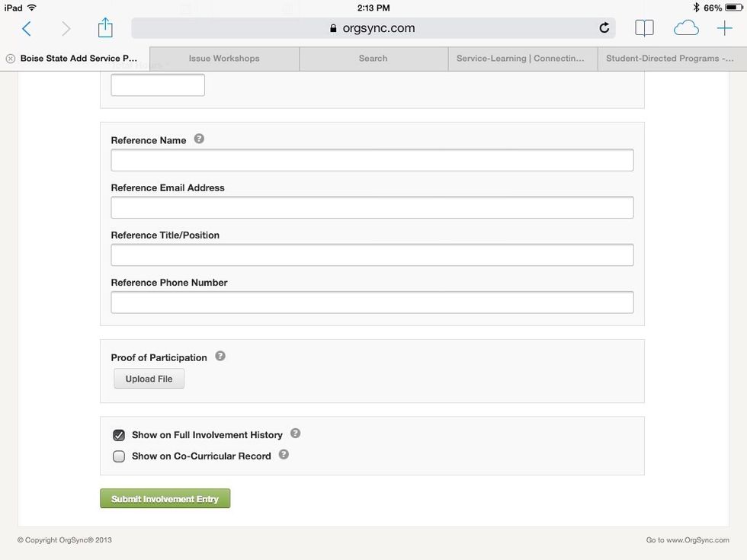Open help for Show on Co-Curricular Record
This screenshot has height=560, width=747.
(283, 454)
